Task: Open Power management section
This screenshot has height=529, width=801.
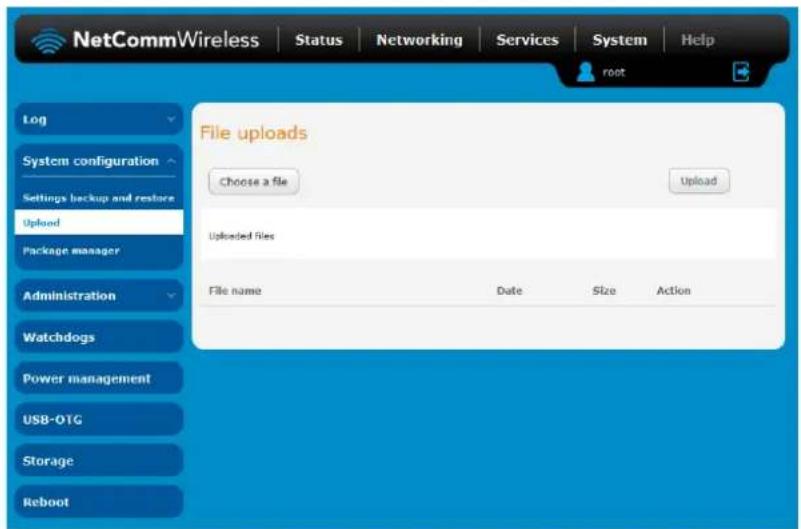Action: pyautogui.click(x=99, y=378)
